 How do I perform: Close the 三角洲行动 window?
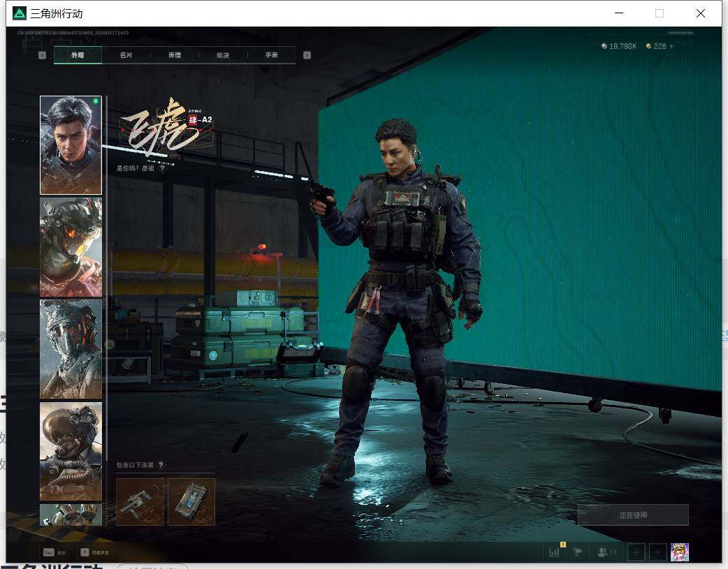click(701, 13)
